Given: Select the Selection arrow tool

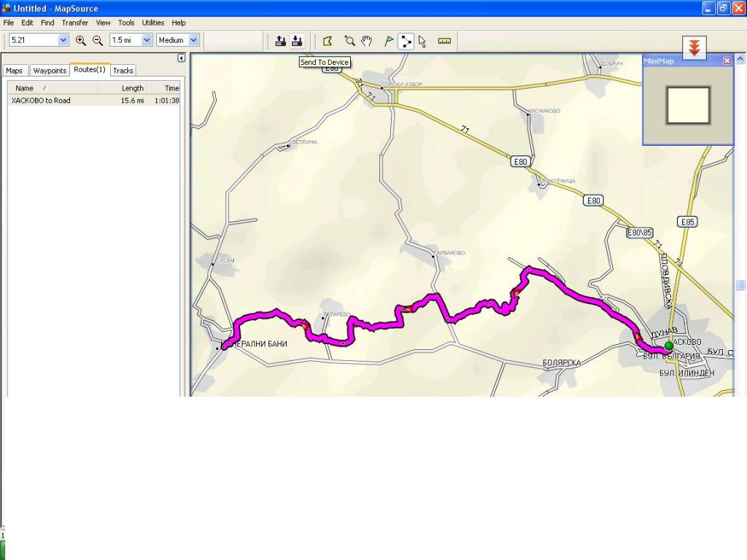Looking at the screenshot, I should coord(422,41).
